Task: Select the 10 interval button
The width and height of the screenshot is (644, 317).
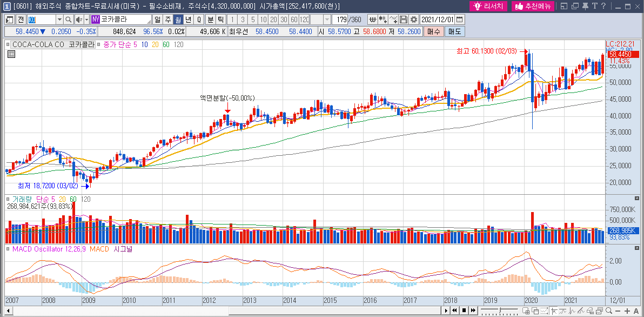Action: coord(263,19)
